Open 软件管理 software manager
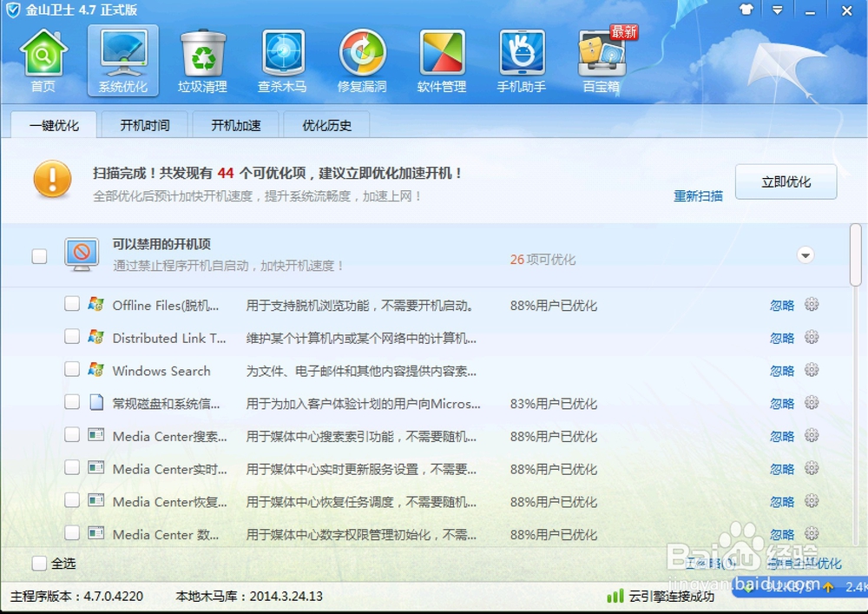The image size is (868, 614). (x=441, y=59)
